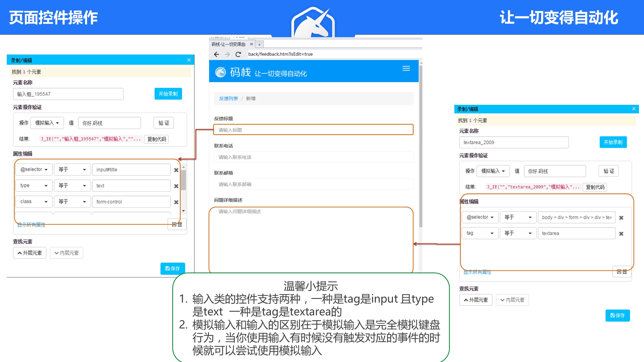644x362 pixels.
Task: Click the browser back arrow
Action: pyautogui.click(x=216, y=54)
